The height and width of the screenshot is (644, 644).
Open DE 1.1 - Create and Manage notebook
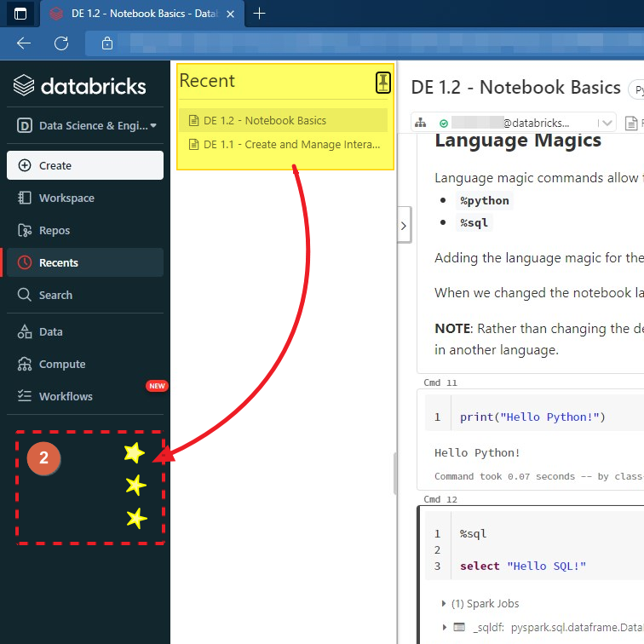click(x=291, y=144)
